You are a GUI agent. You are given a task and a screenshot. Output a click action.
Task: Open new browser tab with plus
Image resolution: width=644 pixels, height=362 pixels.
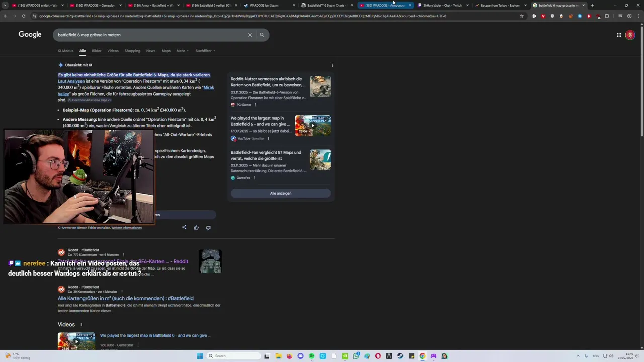coord(592,5)
